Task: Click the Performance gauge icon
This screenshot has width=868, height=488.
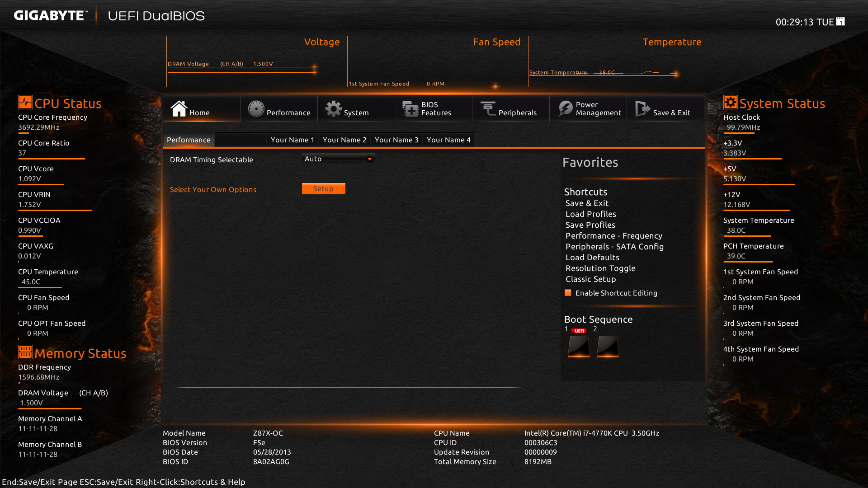Action: (256, 108)
